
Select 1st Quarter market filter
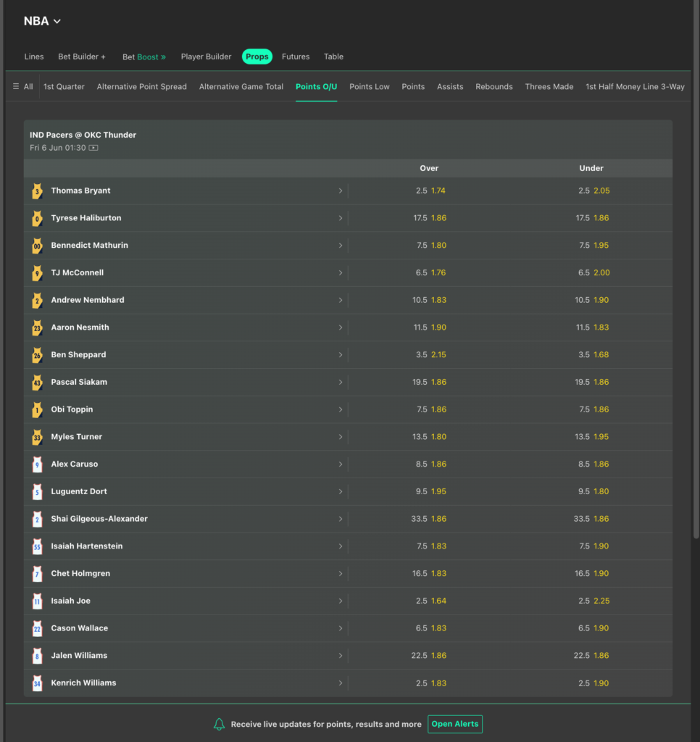64,87
